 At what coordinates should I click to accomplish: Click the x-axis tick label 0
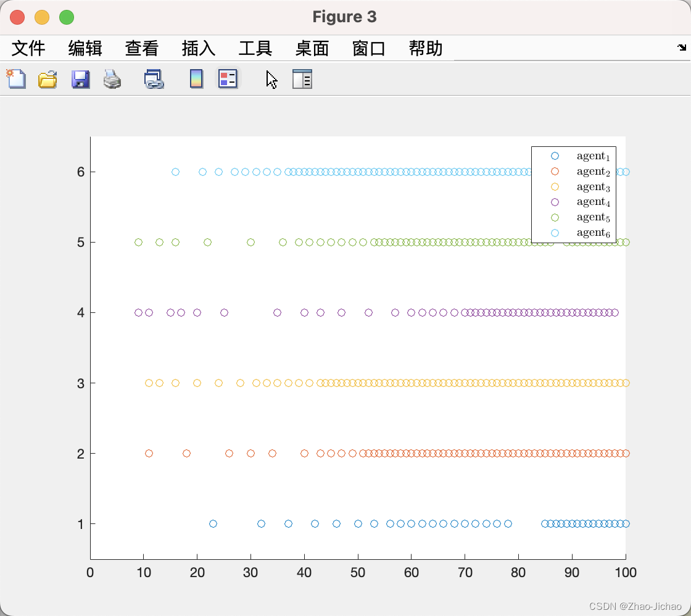pyautogui.click(x=90, y=572)
